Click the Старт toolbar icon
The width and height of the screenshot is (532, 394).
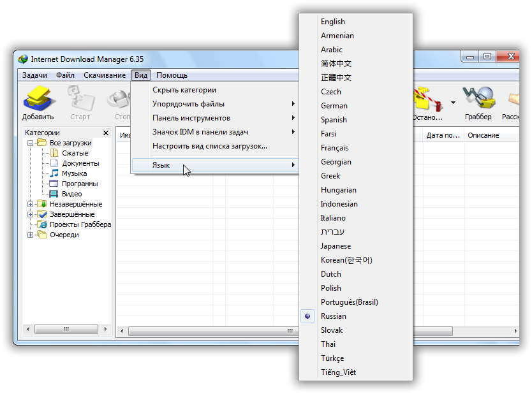click(x=81, y=98)
